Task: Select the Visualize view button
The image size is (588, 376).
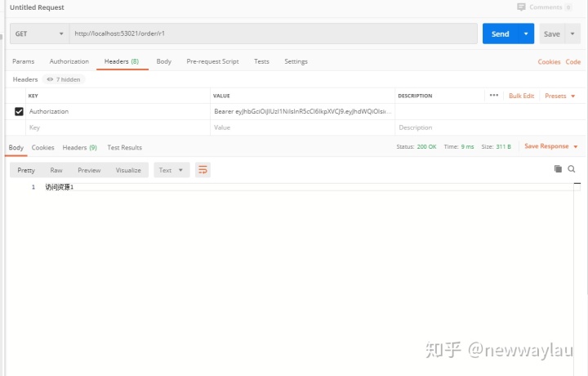Action: click(x=128, y=170)
